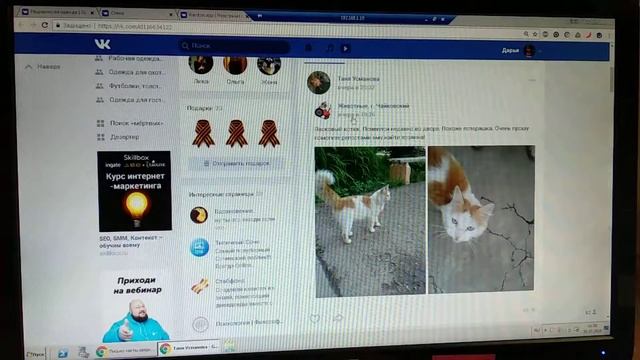Image resolution: width=640 pixels, height=360 pixels.
Task: Open the post options menu on Таня's post
Action: pos(532,80)
